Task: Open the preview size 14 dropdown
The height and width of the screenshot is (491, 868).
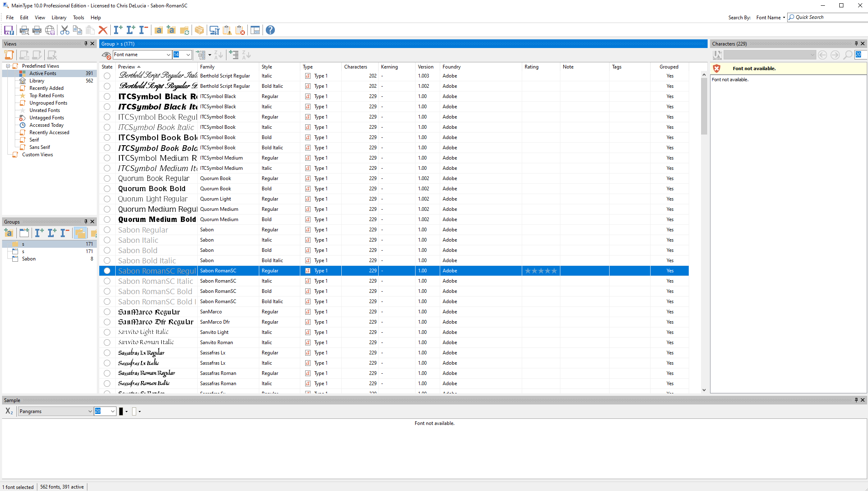Action: (188, 55)
